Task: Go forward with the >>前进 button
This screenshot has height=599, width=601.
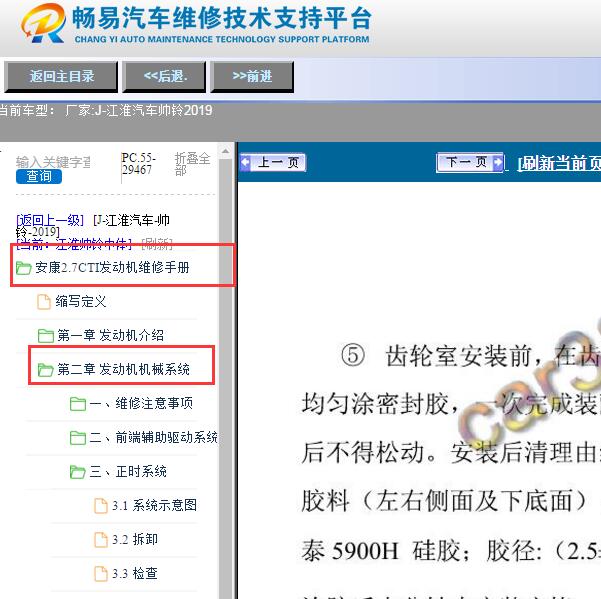Action: pyautogui.click(x=252, y=76)
